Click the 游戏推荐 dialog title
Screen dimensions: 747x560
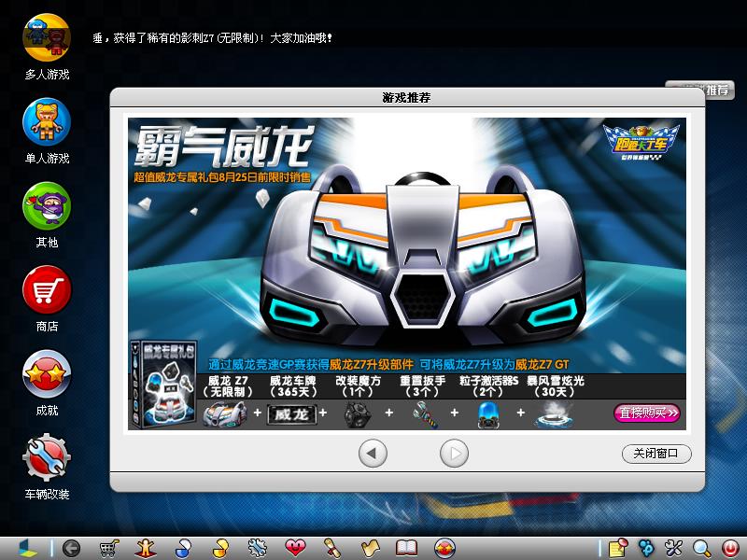tap(406, 98)
